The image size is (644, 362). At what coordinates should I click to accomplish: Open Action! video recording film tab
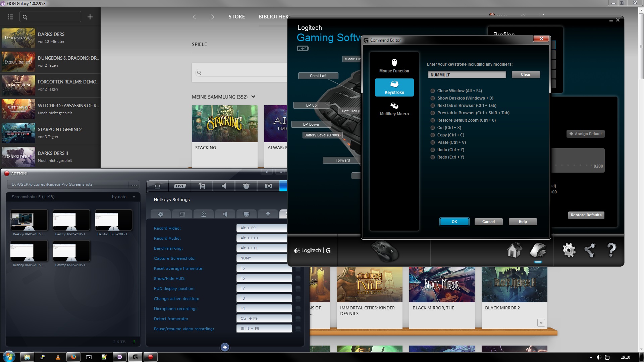pos(157,186)
